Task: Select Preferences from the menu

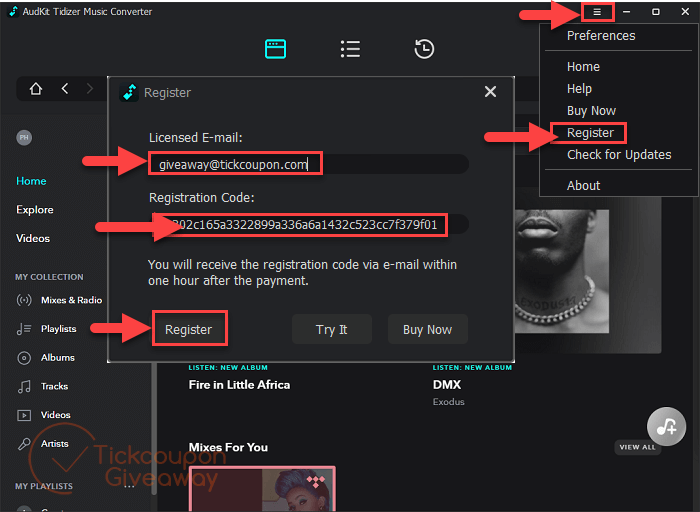Action: point(601,36)
